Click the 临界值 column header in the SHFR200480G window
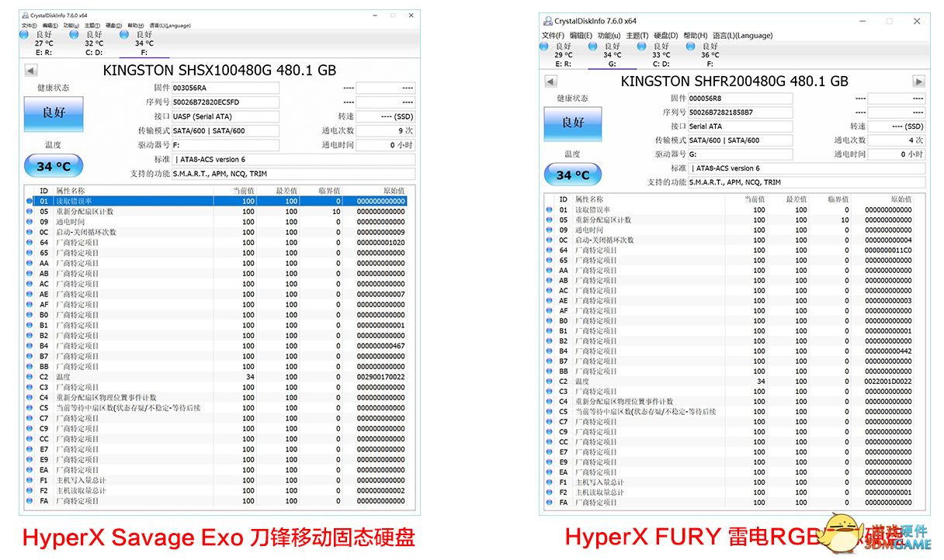 [x=839, y=200]
